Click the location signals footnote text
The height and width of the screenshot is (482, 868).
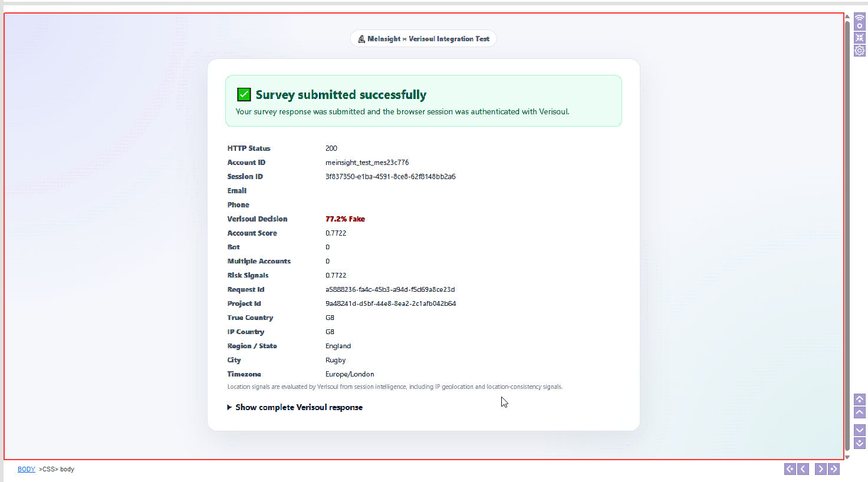click(x=395, y=387)
